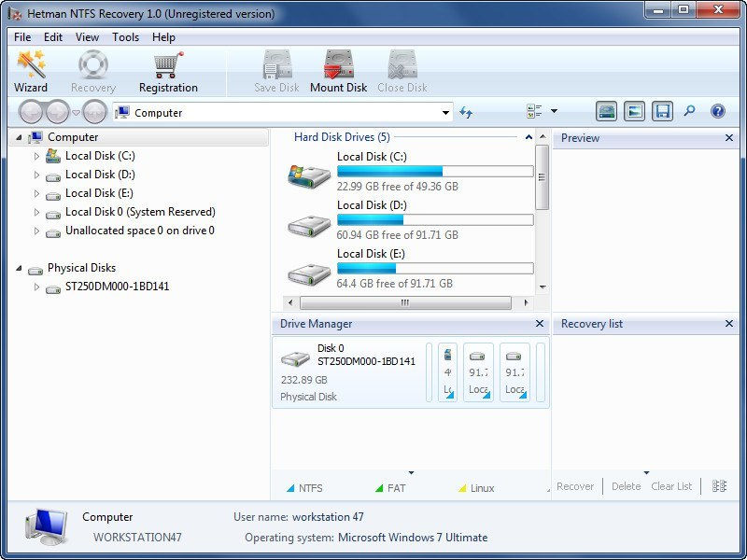Toggle the Preview panel icon

point(635,111)
